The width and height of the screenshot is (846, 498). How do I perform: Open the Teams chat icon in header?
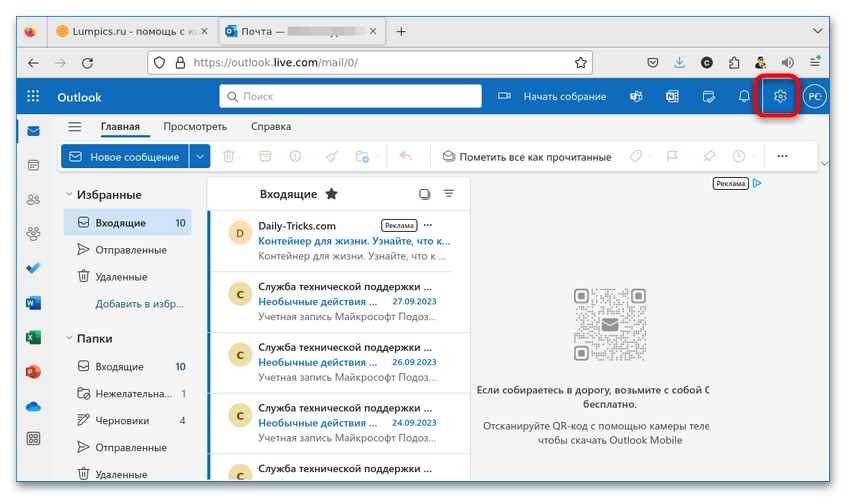[636, 97]
